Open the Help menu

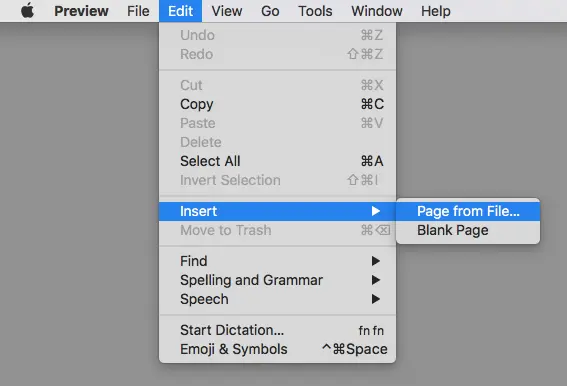pos(436,11)
